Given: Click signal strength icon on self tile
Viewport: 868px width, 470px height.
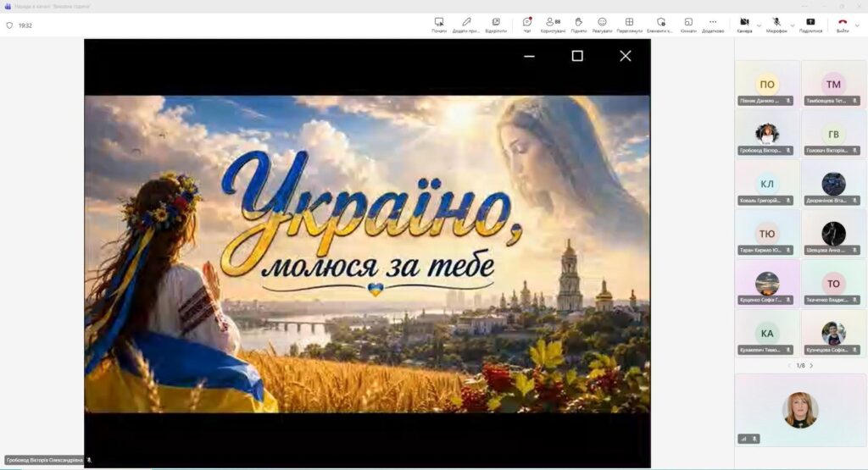Looking at the screenshot, I should (743, 439).
